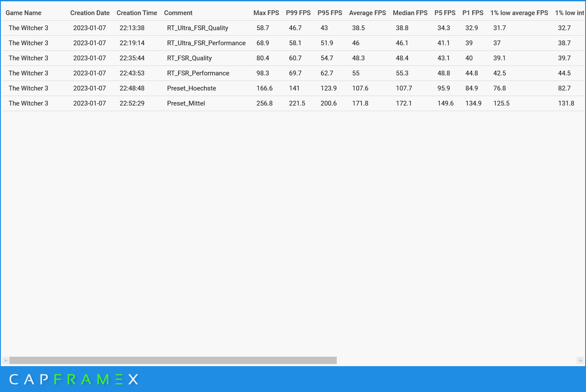
Task: Select the RT_FSR_Performance comment cell
Action: click(x=198, y=73)
